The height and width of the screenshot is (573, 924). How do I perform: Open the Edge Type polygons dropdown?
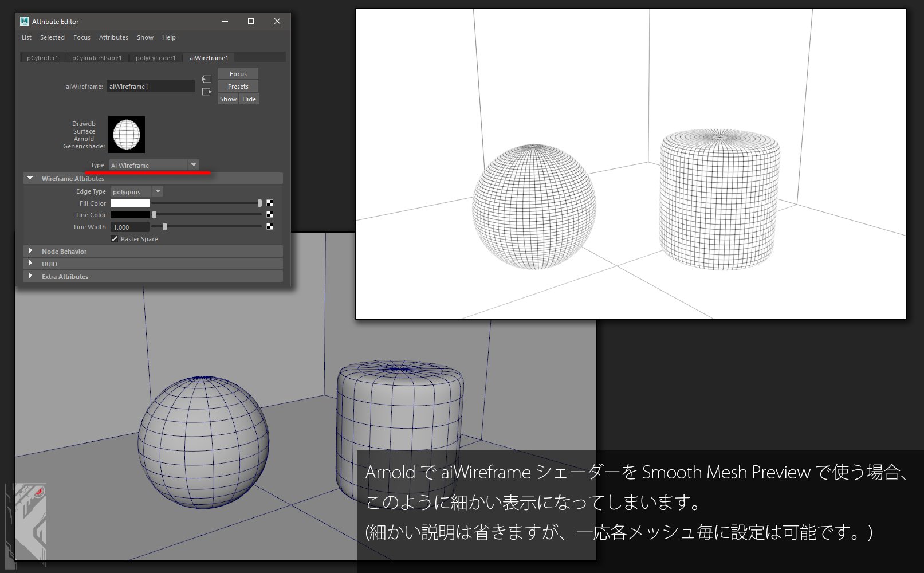136,191
